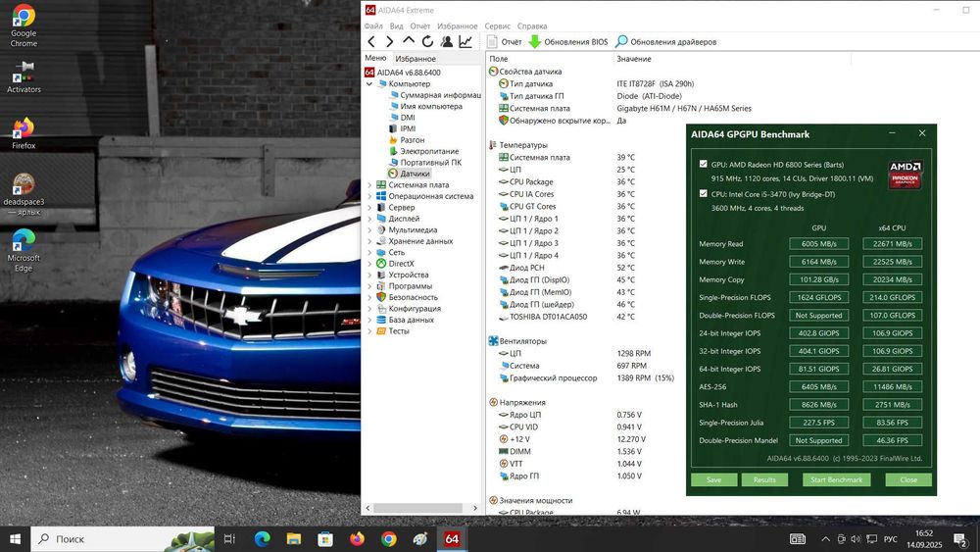The image size is (980, 552).
Task: Refresh the AIDA64 sensor readings
Action: (427, 42)
